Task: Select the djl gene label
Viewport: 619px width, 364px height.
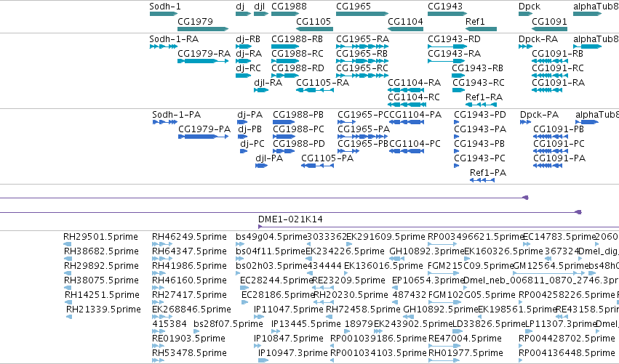Action: (x=260, y=7)
